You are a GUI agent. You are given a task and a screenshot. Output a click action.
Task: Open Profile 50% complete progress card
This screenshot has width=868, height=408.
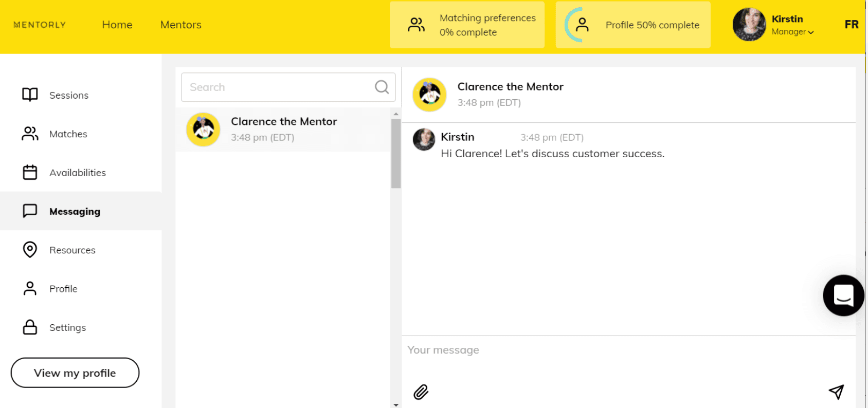pyautogui.click(x=632, y=25)
